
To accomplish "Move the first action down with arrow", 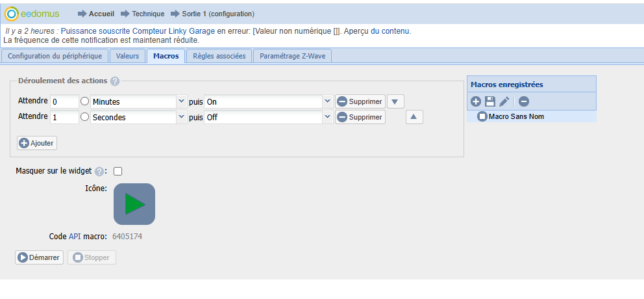I will coord(395,101).
